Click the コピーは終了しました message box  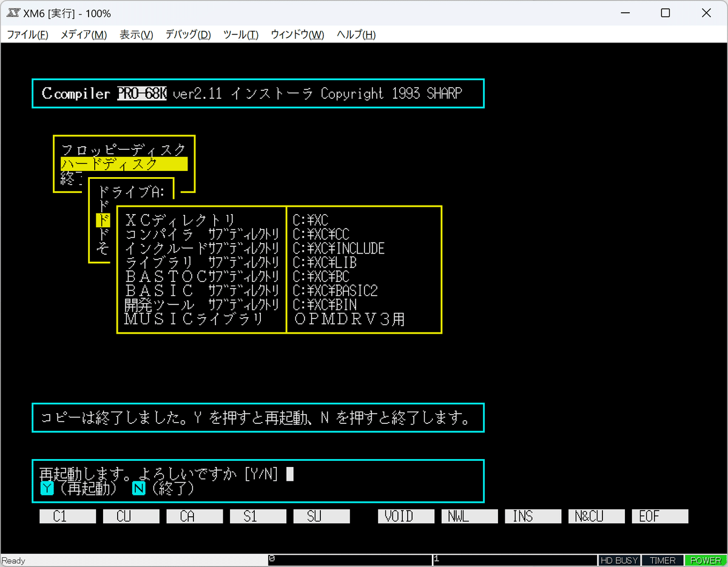point(258,417)
